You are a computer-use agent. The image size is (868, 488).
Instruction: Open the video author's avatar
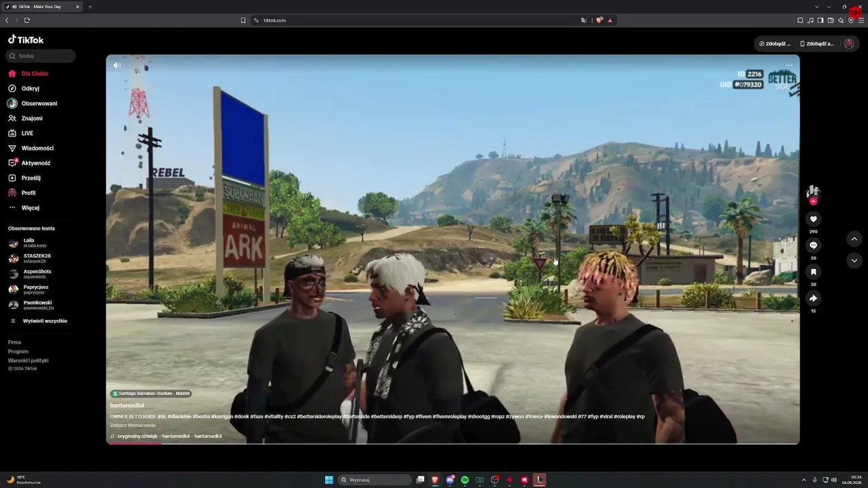pyautogui.click(x=813, y=192)
